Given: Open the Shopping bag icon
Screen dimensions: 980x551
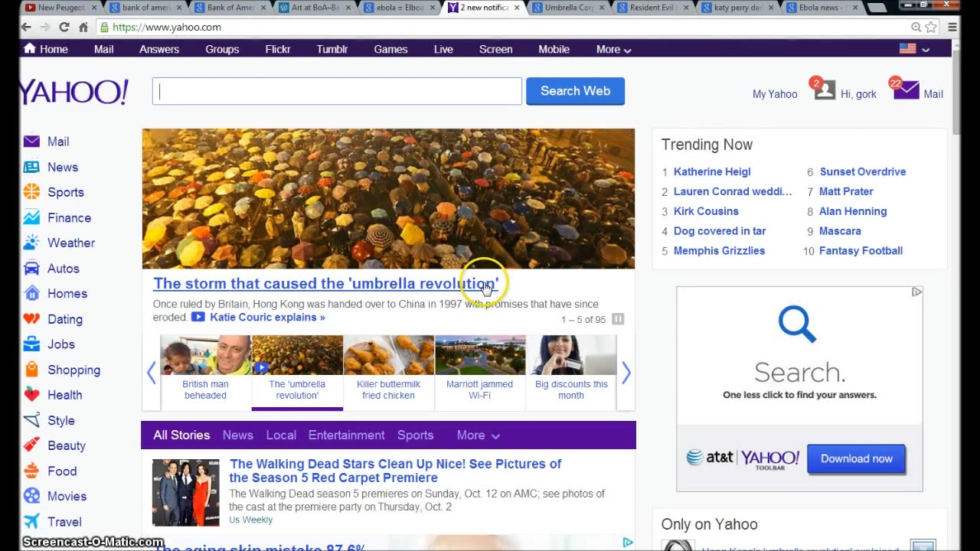Looking at the screenshot, I should 31,370.
